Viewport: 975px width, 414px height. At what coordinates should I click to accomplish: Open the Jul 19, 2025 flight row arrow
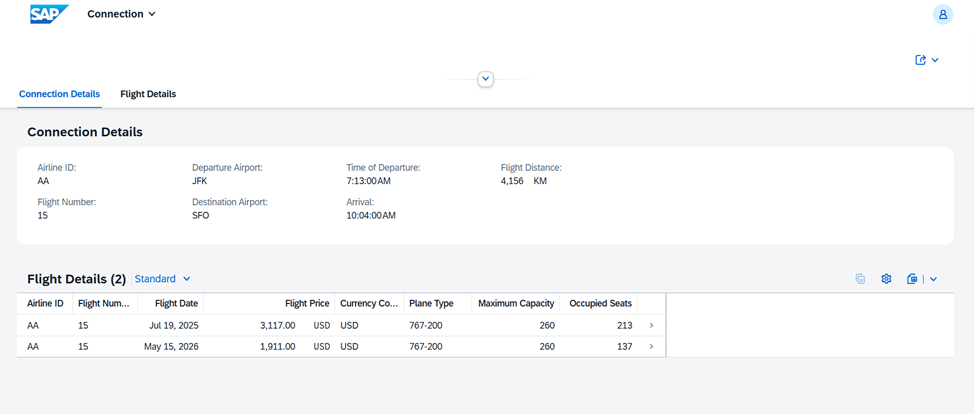tap(651, 325)
